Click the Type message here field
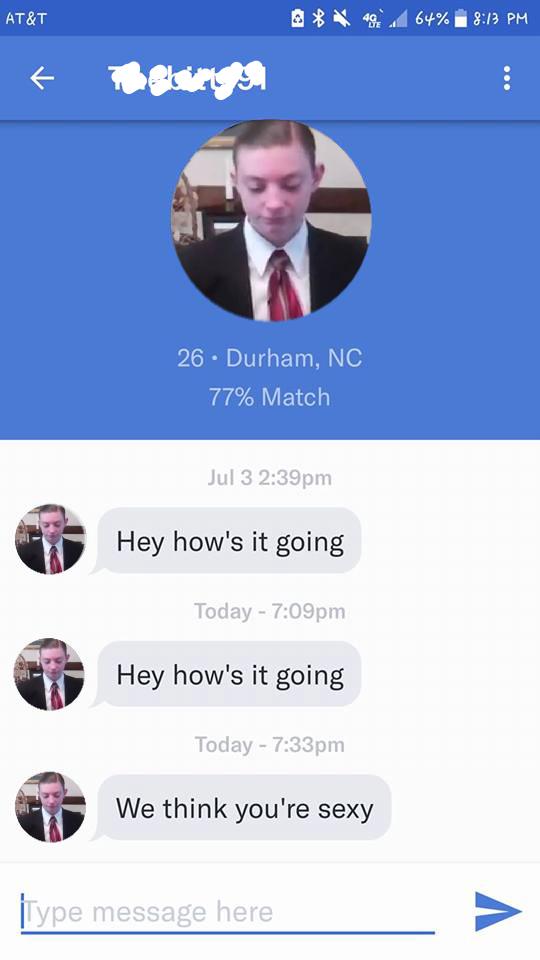Viewport: 540px width, 960px height. tap(228, 912)
